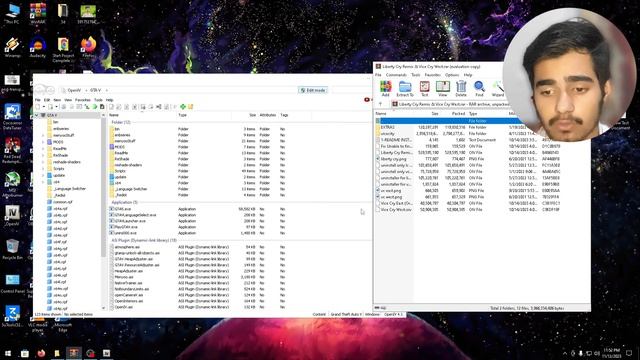640x360 pixels.
Task: Click the Firefox icon in the taskbar
Action: pyautogui.click(x=41, y=353)
